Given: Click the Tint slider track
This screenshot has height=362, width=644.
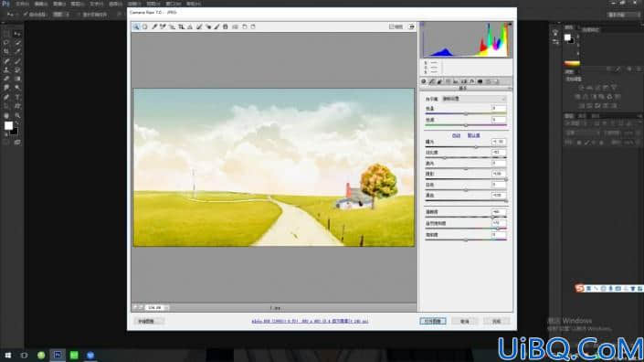Looking at the screenshot, I should [x=466, y=125].
